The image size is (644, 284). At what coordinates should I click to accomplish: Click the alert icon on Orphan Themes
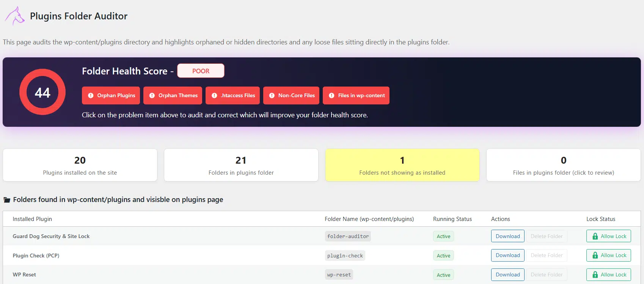click(x=152, y=96)
